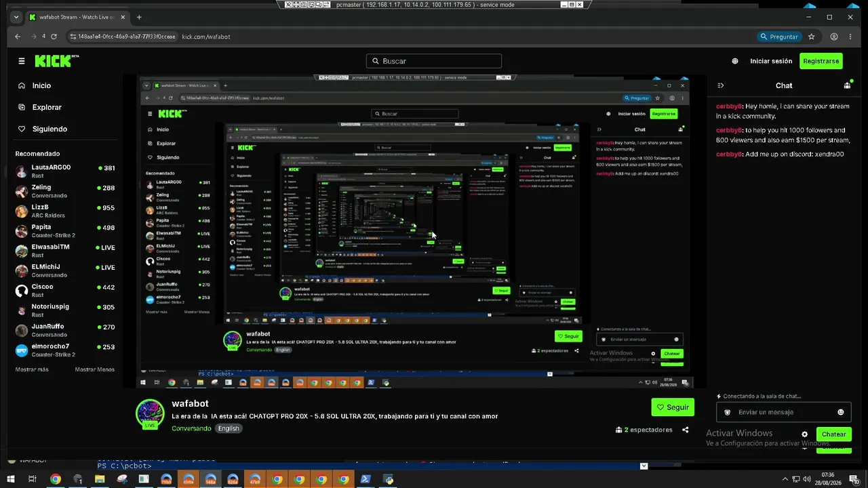Viewport: 868px width, 488px height.
Task: Click the taskbar clock showing 07:36
Action: coord(827,479)
